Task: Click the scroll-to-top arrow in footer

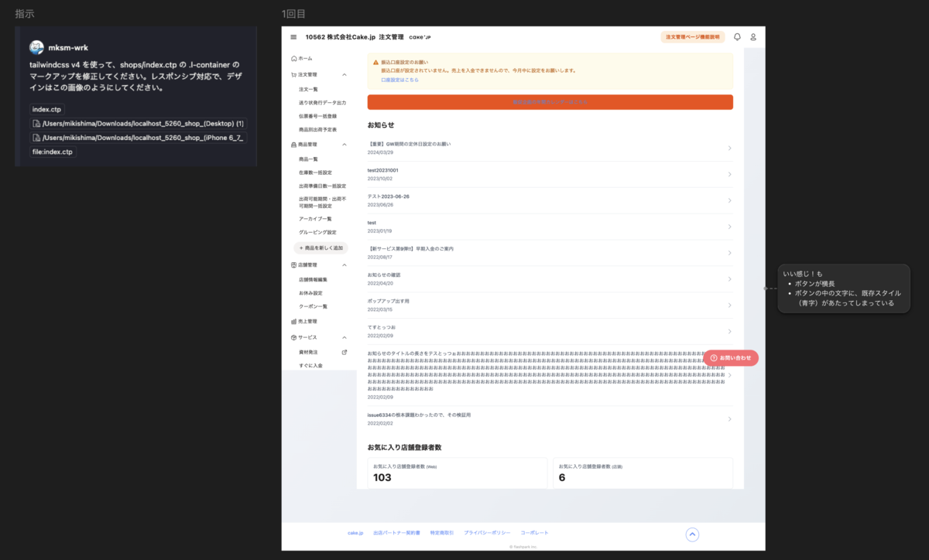Action: (x=692, y=534)
